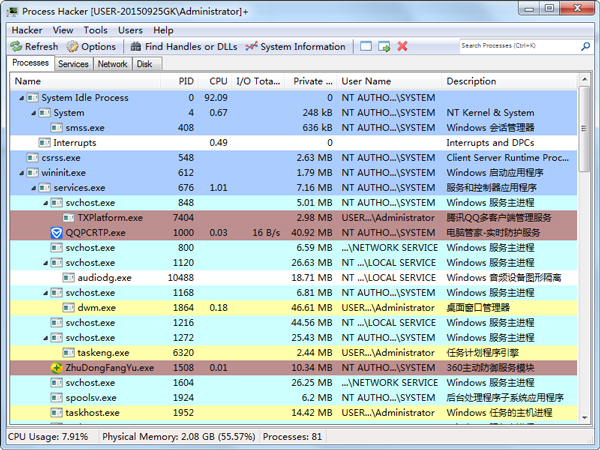Open System Information graph icon
600x450 pixels.
pos(251,46)
